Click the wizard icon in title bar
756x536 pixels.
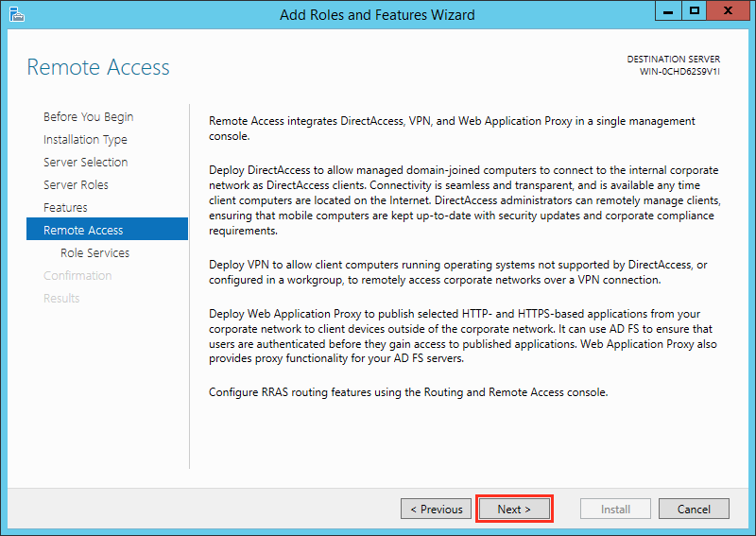(17, 15)
